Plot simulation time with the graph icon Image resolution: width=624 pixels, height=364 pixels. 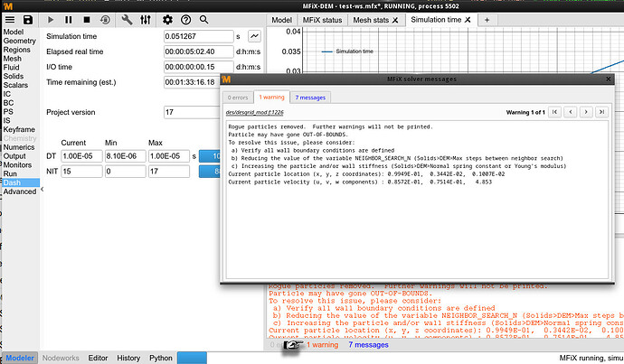coord(254,36)
